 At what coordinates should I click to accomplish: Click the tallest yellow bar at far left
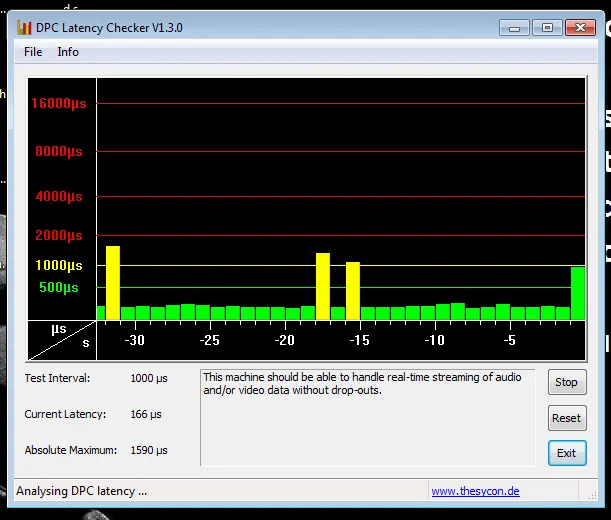click(x=113, y=283)
